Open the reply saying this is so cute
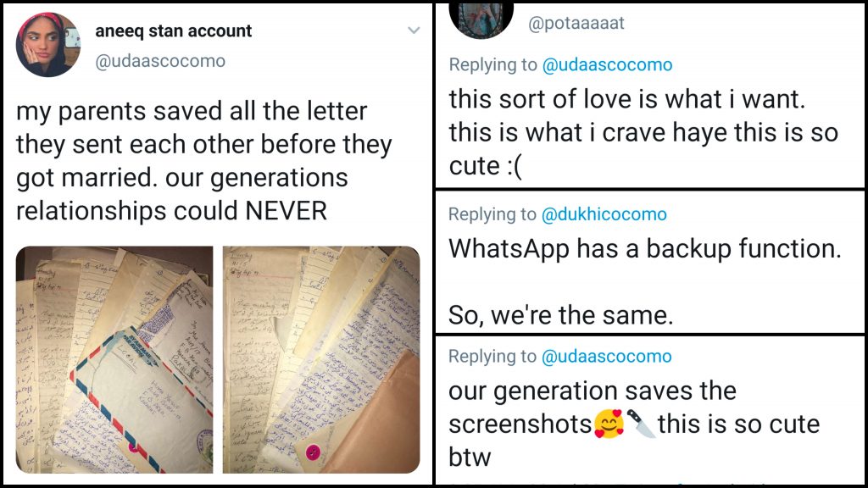The width and height of the screenshot is (868, 488). click(x=636, y=132)
